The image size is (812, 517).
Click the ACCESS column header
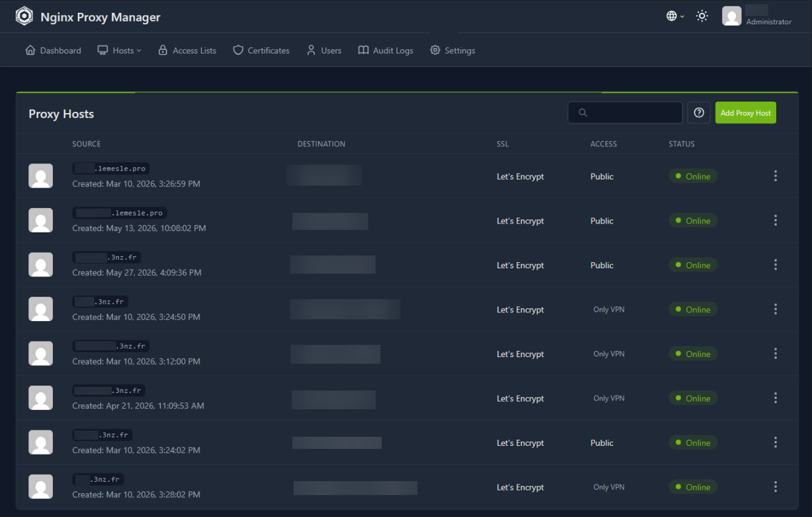pos(604,144)
